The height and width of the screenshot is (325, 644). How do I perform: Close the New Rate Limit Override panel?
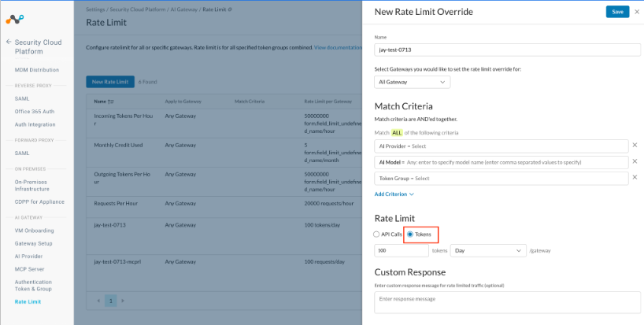637,12
